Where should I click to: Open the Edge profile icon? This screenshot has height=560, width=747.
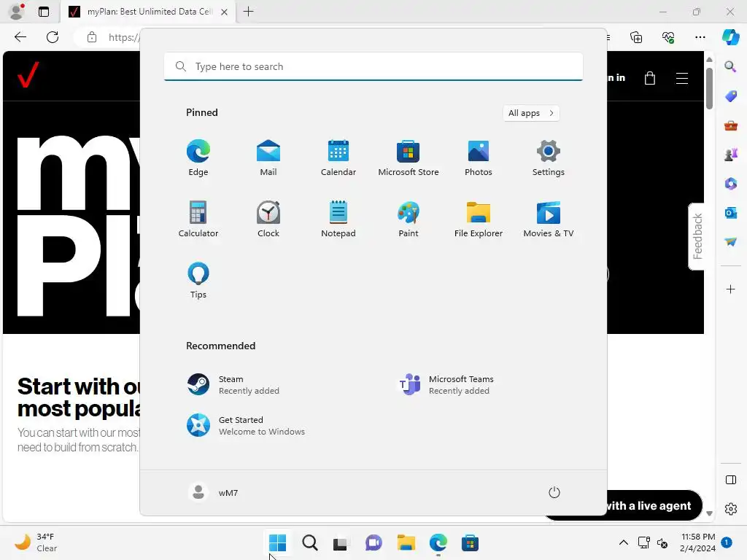[x=17, y=12]
